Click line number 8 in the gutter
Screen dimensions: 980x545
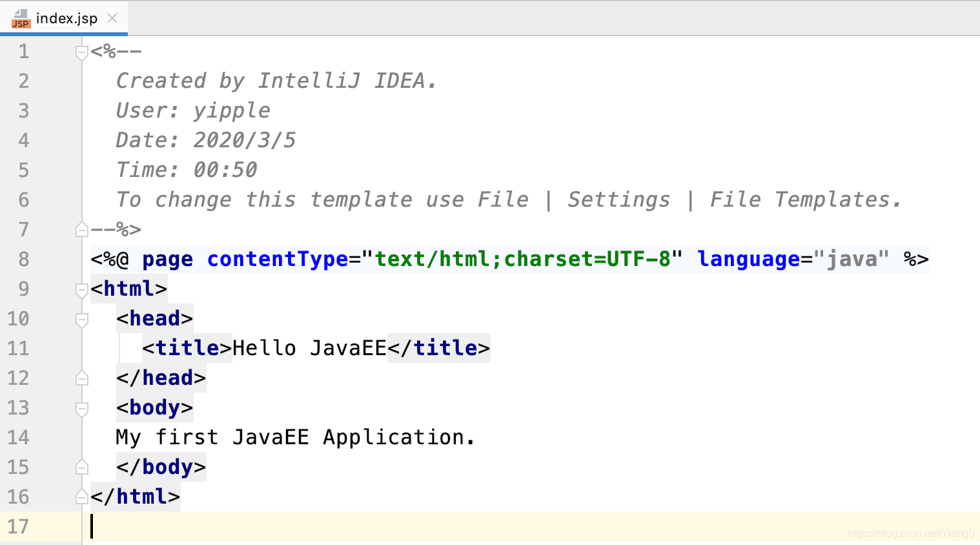click(x=24, y=259)
